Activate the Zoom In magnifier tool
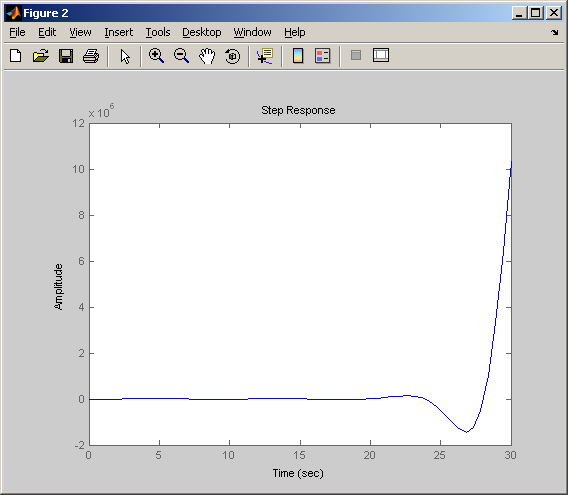The image size is (568, 495). pos(156,56)
